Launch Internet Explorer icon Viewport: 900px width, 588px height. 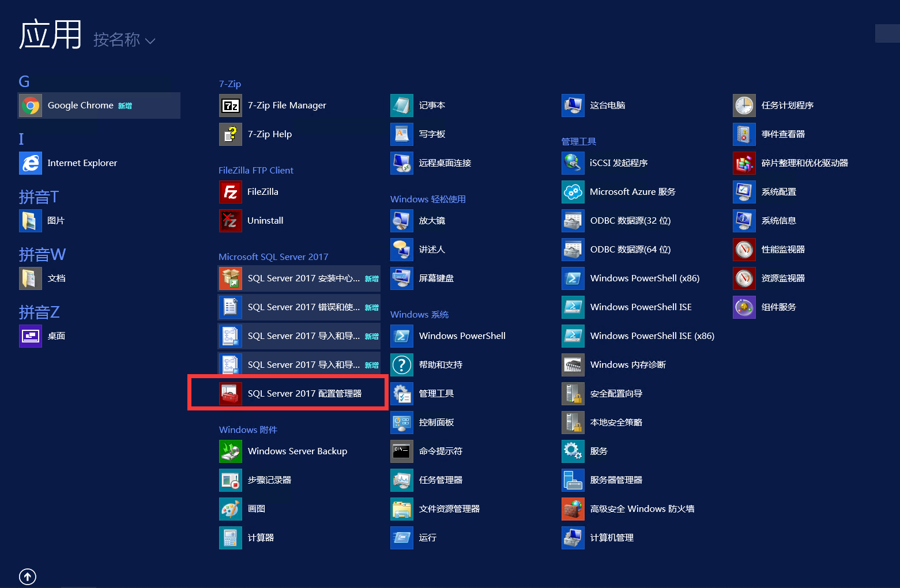tap(31, 163)
